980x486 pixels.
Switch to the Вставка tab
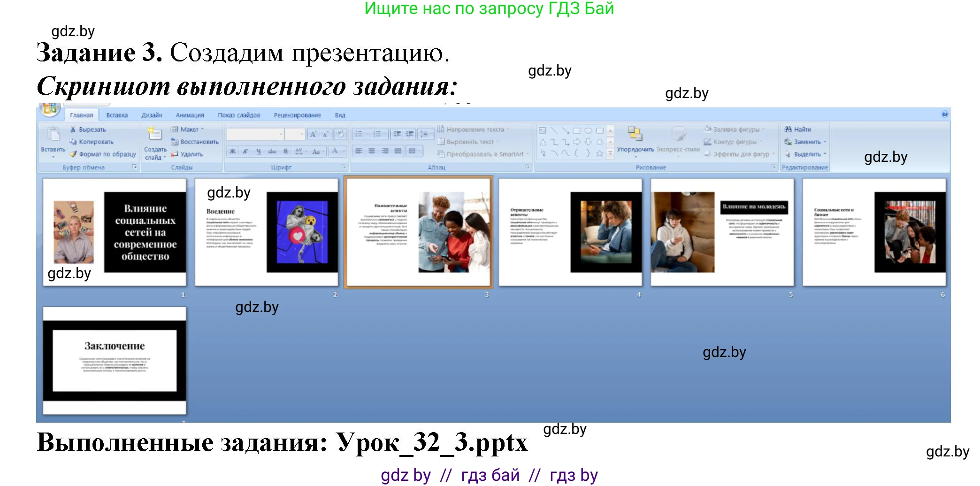(x=117, y=115)
